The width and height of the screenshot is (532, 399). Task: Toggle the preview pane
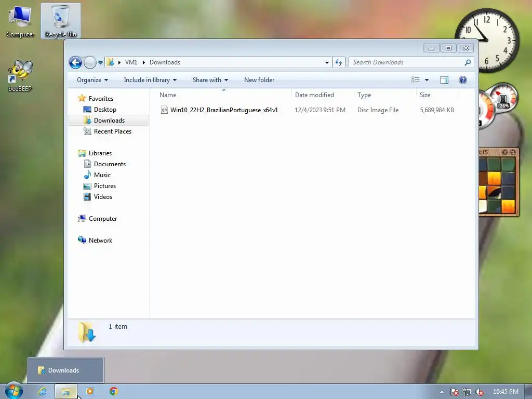coord(444,80)
